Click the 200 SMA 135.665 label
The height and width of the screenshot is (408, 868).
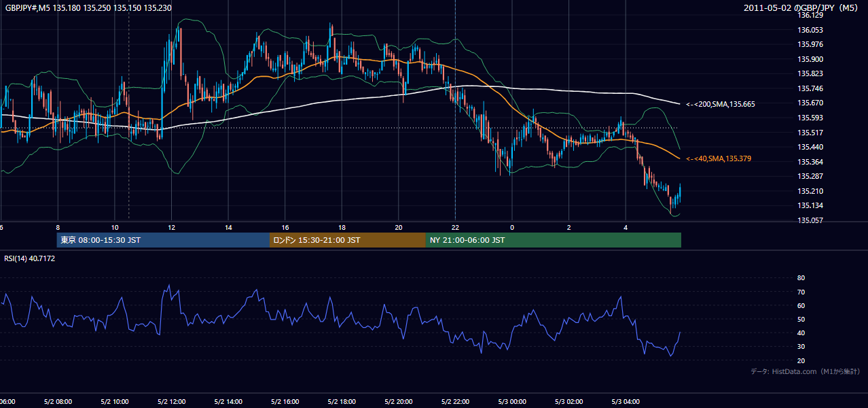[720, 104]
